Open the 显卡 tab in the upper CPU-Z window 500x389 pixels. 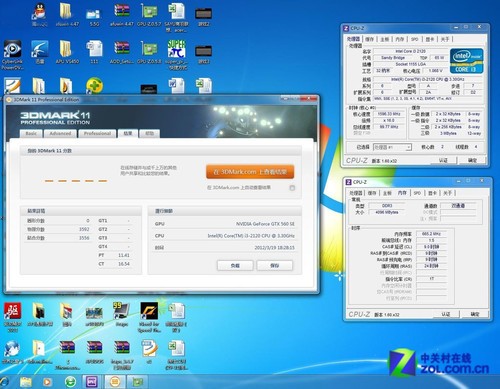430,39
